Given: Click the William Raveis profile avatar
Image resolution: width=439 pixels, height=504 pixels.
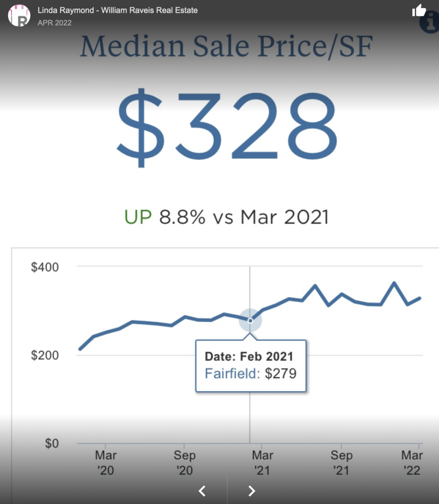Looking at the screenshot, I should pos(19,15).
